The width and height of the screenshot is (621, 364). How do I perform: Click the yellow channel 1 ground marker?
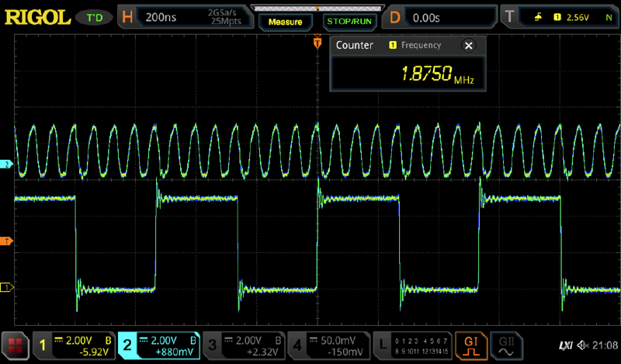(8, 288)
